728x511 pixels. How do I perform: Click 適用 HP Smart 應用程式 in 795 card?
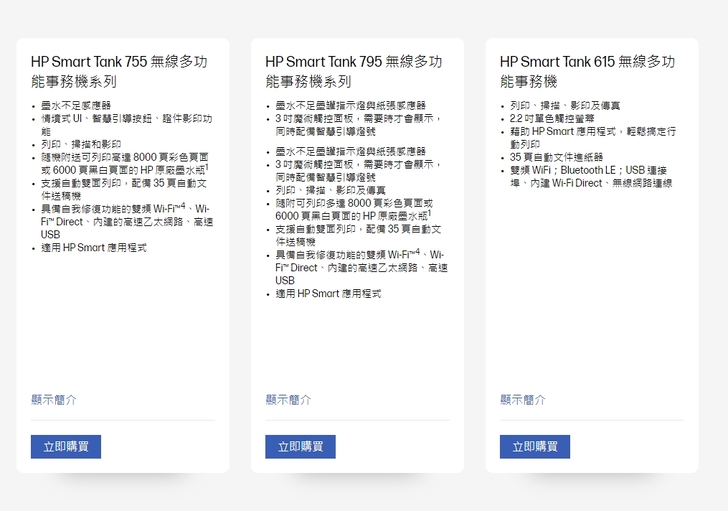328,294
